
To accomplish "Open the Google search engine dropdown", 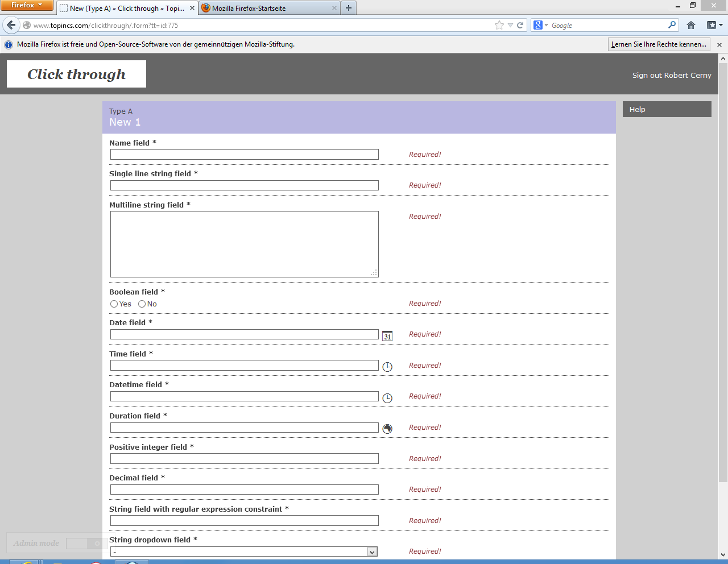I will (x=540, y=25).
